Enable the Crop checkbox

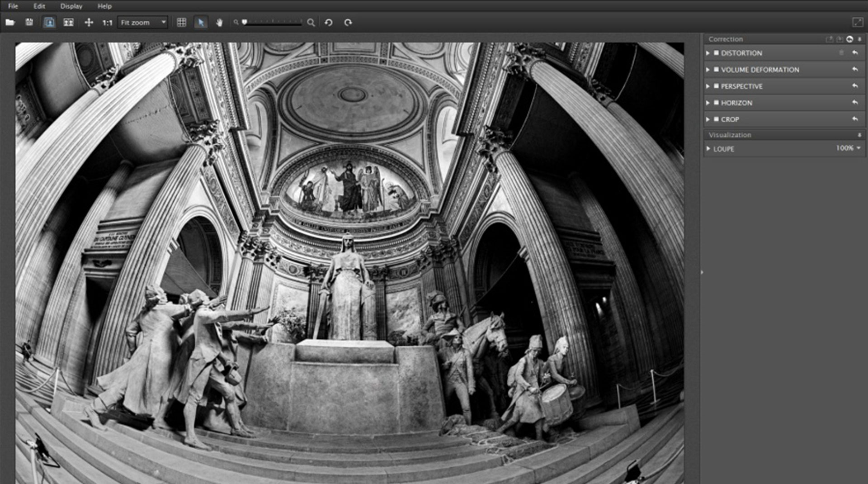pyautogui.click(x=716, y=119)
